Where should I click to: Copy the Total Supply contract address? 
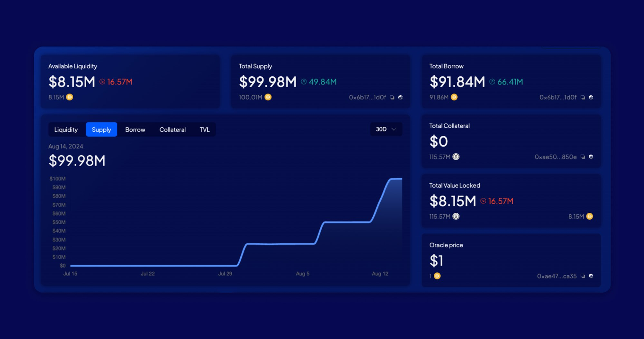pyautogui.click(x=392, y=97)
